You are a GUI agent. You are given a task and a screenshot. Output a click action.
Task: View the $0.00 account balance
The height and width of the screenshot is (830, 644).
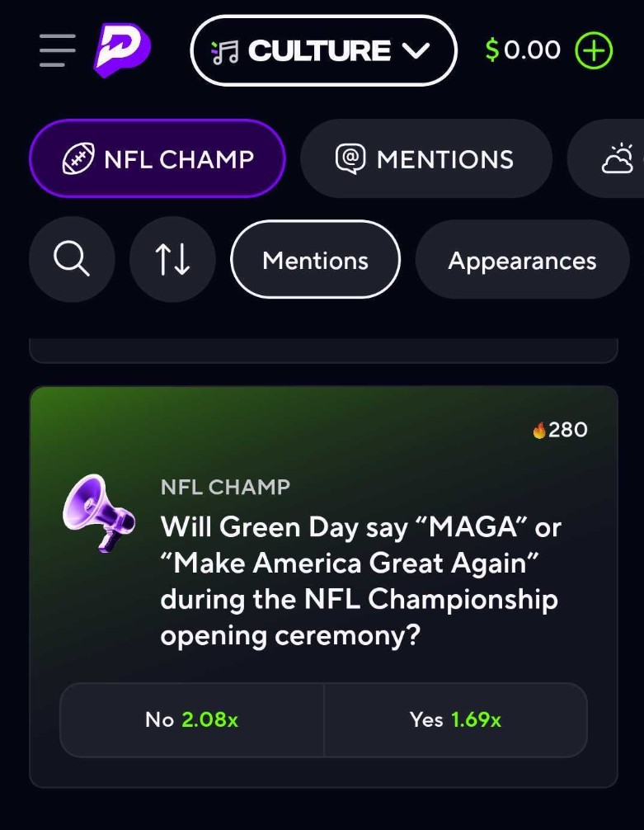pyautogui.click(x=523, y=51)
